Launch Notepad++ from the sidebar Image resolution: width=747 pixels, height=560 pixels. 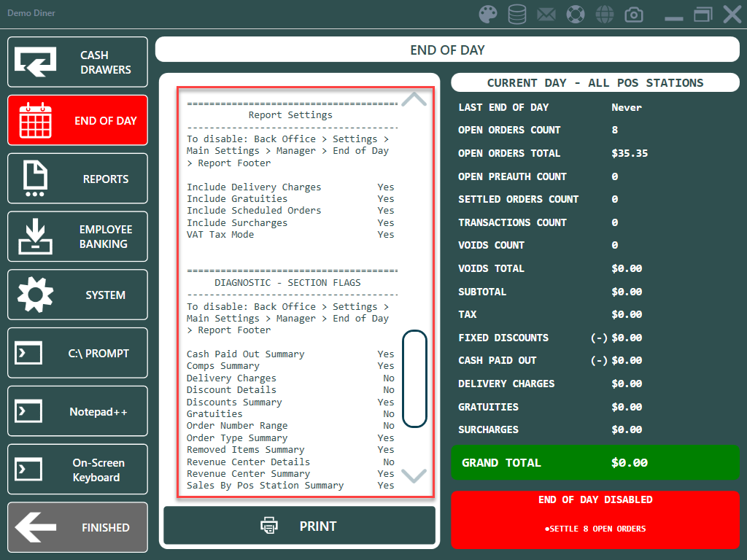tap(77, 412)
